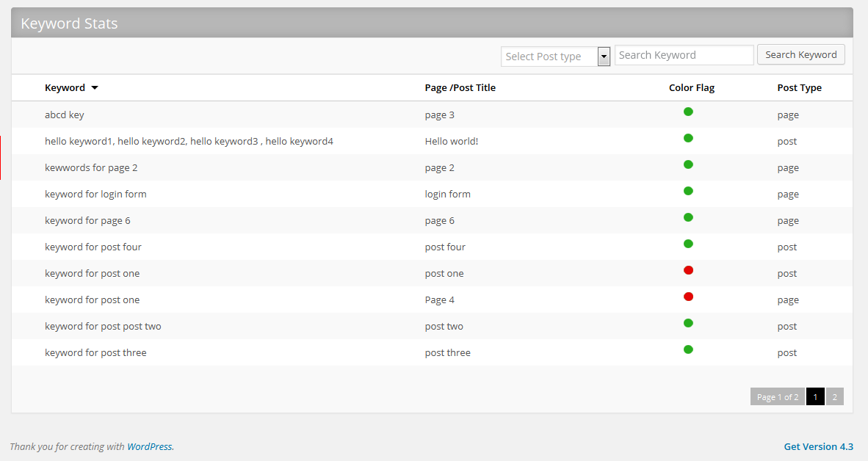This screenshot has height=461, width=868.
Task: Click the green flag dot for Hello world!
Action: click(688, 138)
